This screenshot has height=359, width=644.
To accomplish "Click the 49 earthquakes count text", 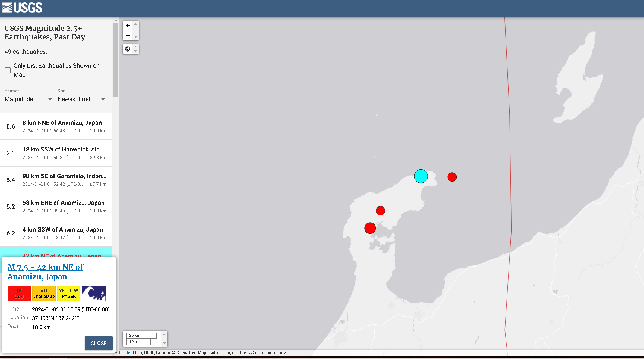I will [x=26, y=52].
